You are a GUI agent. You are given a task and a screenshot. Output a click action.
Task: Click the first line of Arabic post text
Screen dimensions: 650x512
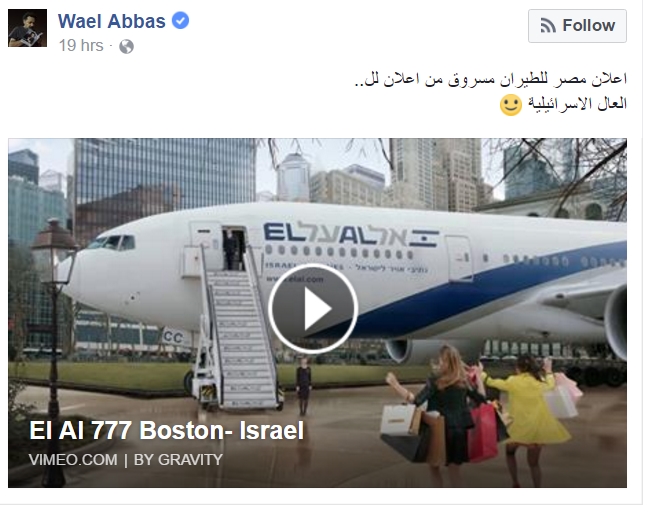pyautogui.click(x=491, y=79)
